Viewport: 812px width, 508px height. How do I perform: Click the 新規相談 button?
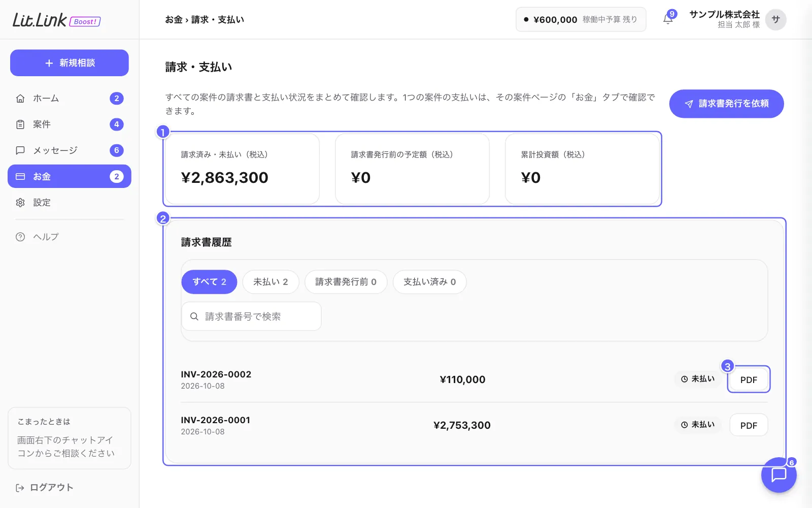70,63
